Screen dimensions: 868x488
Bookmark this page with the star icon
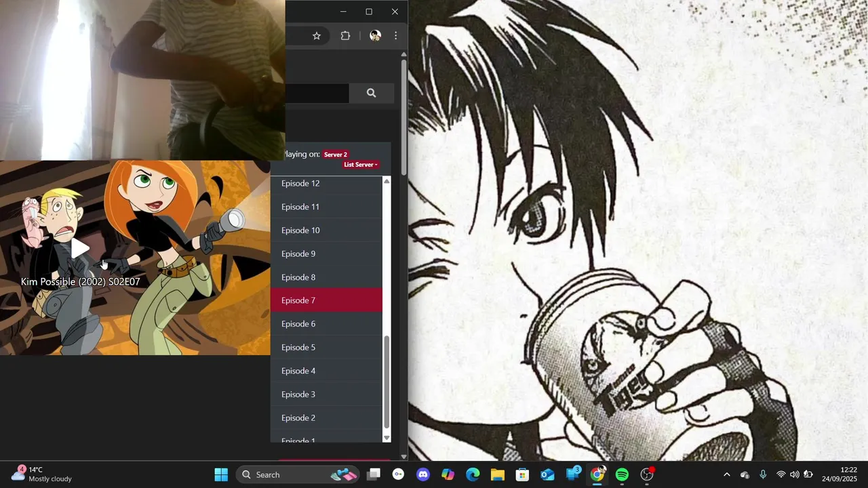click(x=317, y=36)
